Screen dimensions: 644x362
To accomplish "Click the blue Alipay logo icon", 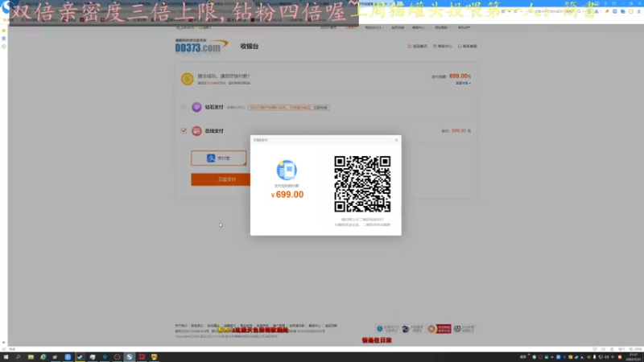I will tap(211, 158).
